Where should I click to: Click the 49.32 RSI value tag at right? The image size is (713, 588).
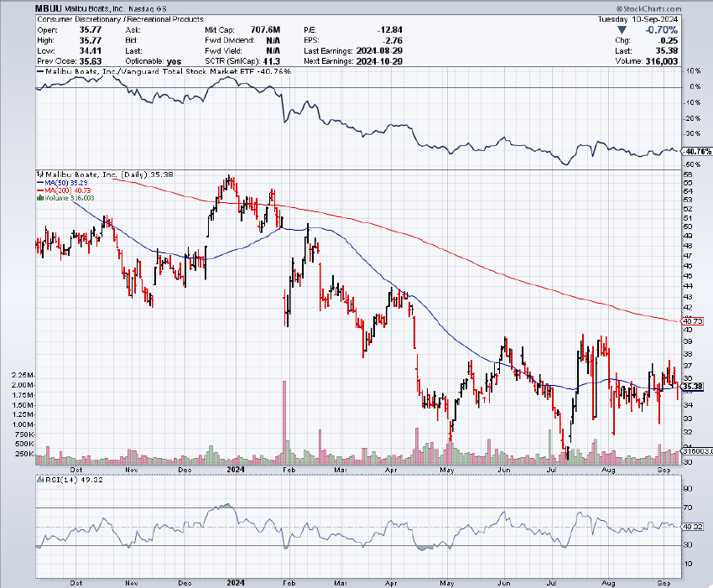pos(693,527)
